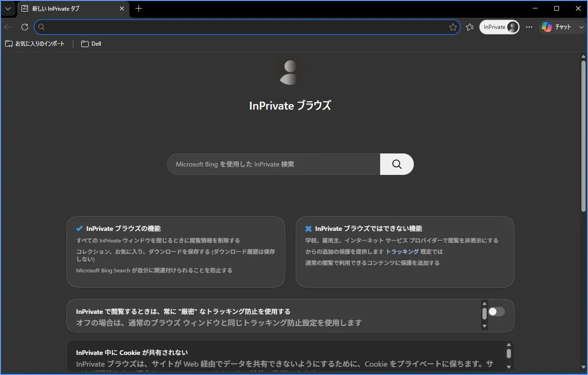Click the InPrivate 中に Cookie が共有されない heading
This screenshot has width=588, height=375.
[132, 353]
